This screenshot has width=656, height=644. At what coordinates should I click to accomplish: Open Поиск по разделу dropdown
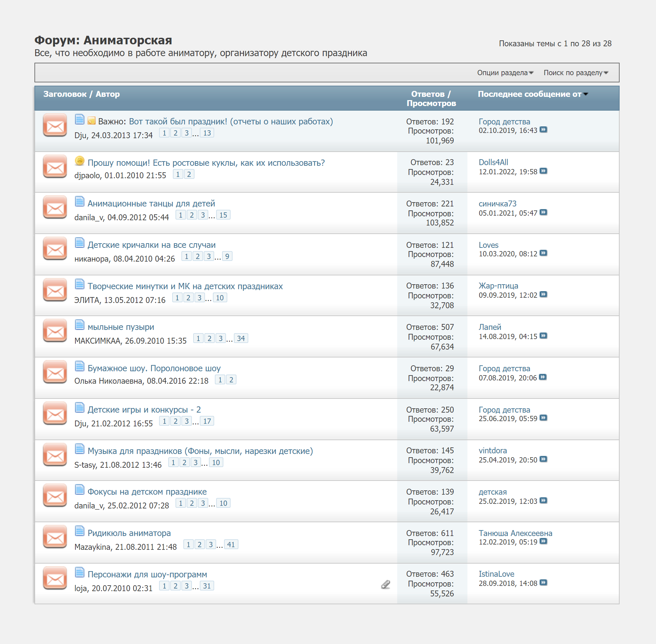576,73
